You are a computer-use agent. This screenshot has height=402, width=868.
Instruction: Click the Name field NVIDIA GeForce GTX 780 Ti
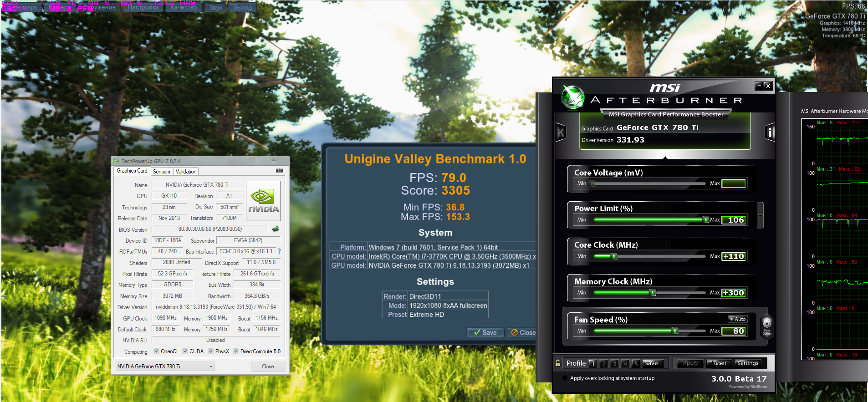[x=197, y=185]
